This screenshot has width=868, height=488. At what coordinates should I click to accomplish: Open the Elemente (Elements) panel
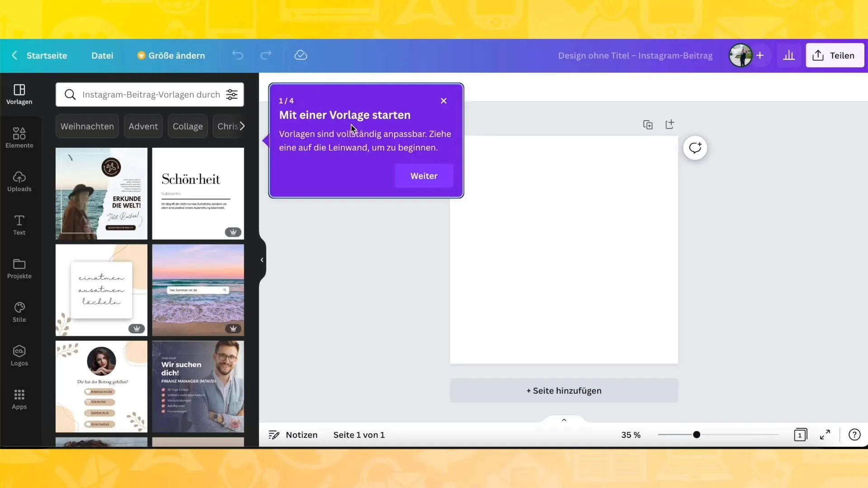pyautogui.click(x=19, y=138)
